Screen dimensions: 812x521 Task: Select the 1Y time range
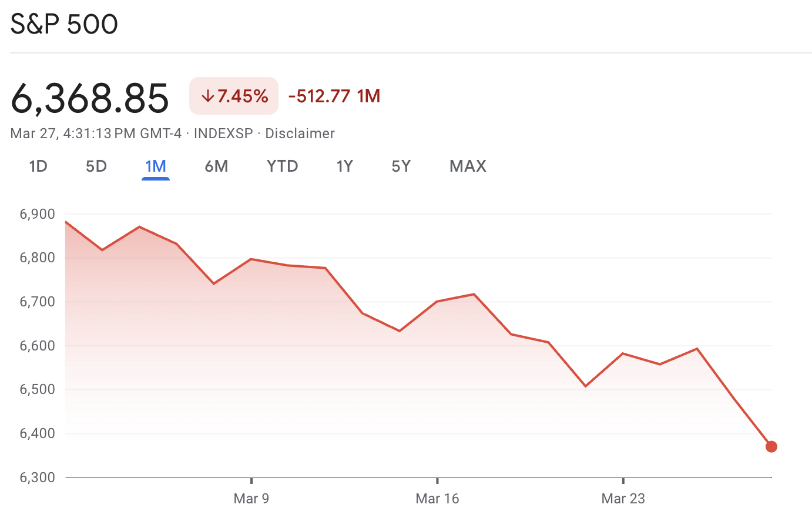345,166
